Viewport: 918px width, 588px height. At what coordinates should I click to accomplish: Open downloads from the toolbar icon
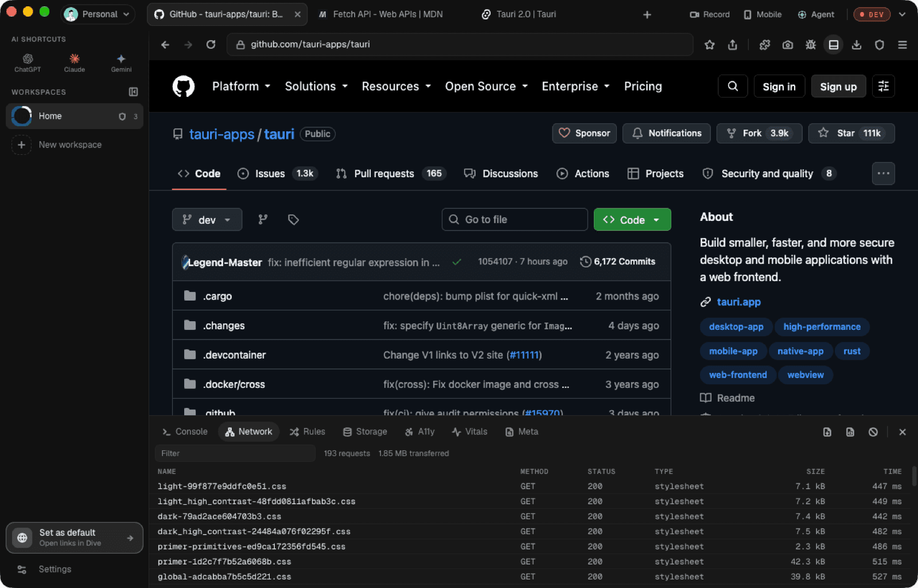coord(857,45)
